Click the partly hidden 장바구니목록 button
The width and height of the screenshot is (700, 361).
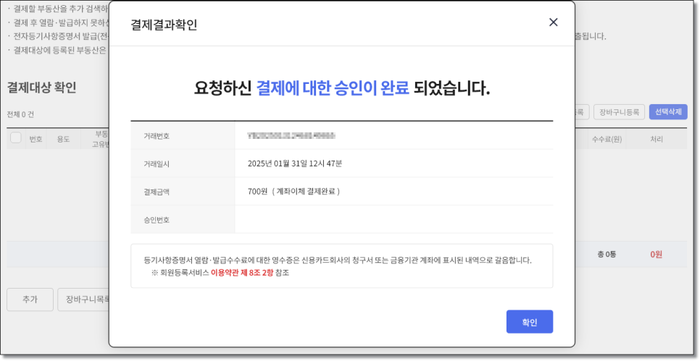pyautogui.click(x=83, y=299)
